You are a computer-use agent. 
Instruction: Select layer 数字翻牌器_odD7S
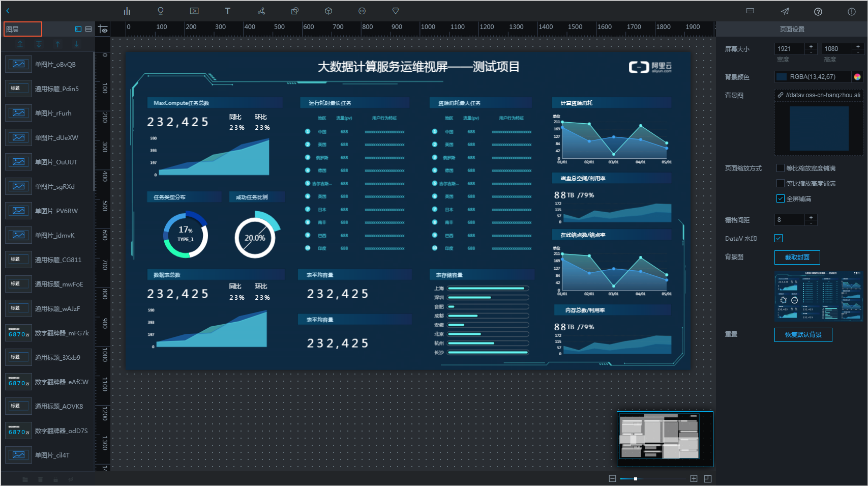point(48,431)
